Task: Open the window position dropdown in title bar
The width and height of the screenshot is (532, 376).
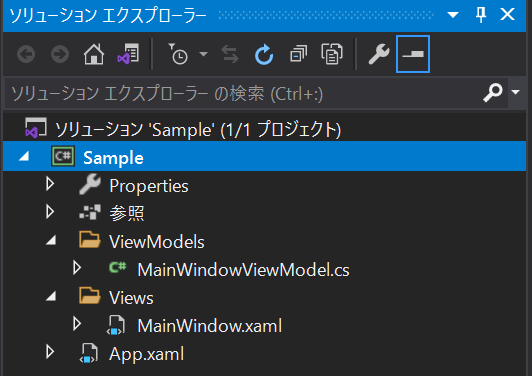Action: (453, 15)
